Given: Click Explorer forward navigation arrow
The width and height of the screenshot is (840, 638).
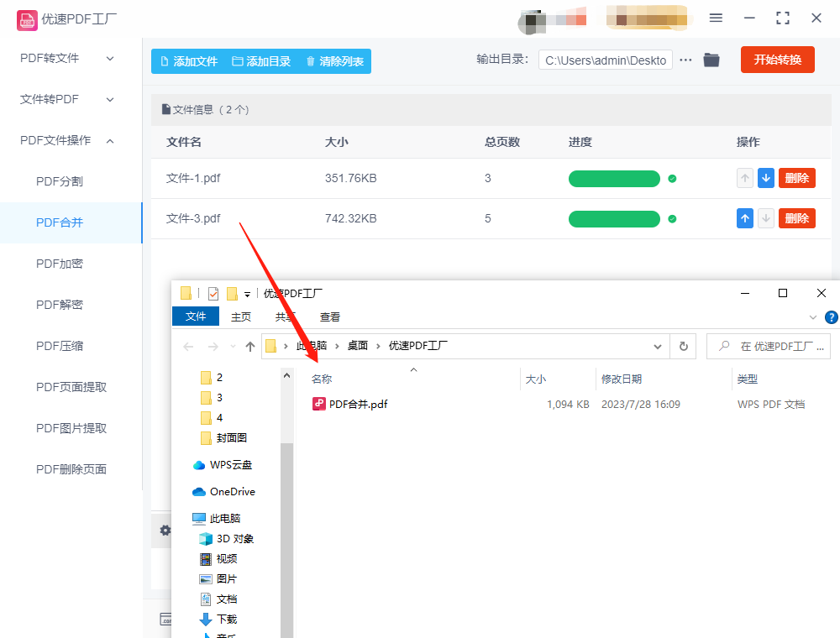Looking at the screenshot, I should coord(213,347).
